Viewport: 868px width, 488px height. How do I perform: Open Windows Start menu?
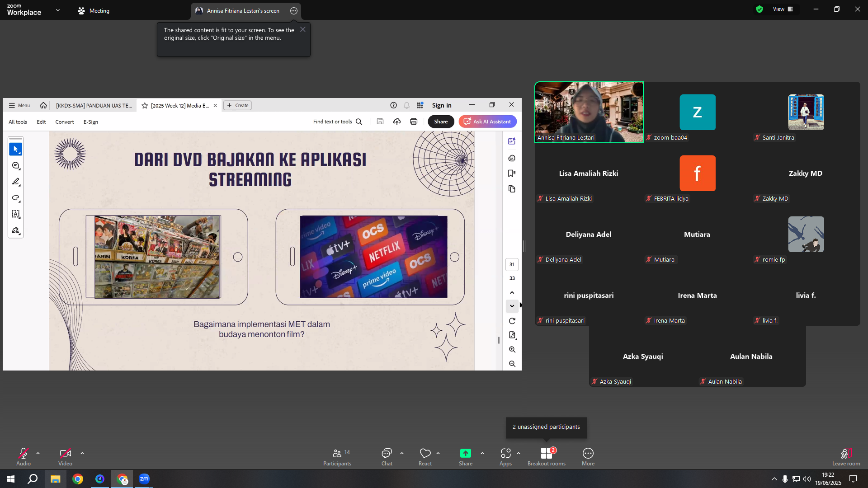tap(11, 479)
